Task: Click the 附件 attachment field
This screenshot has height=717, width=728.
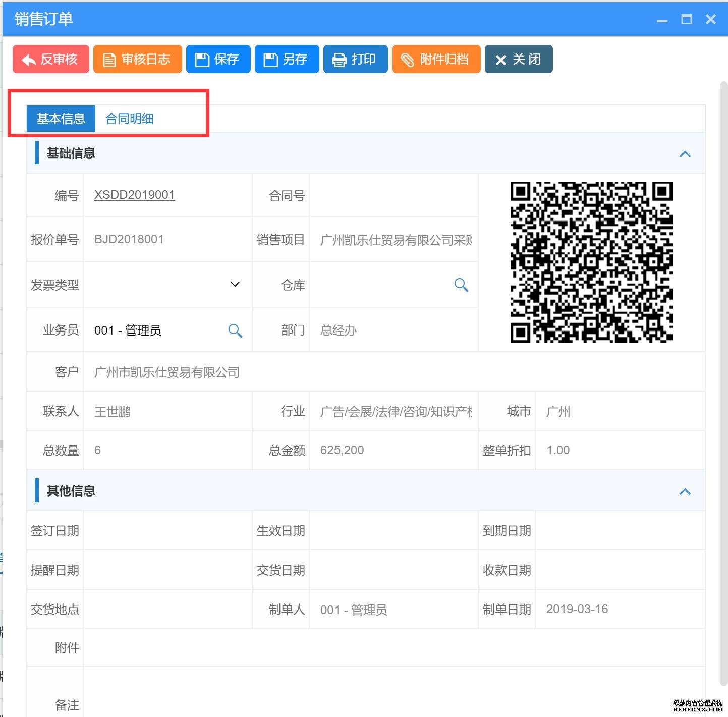Action: coord(394,648)
